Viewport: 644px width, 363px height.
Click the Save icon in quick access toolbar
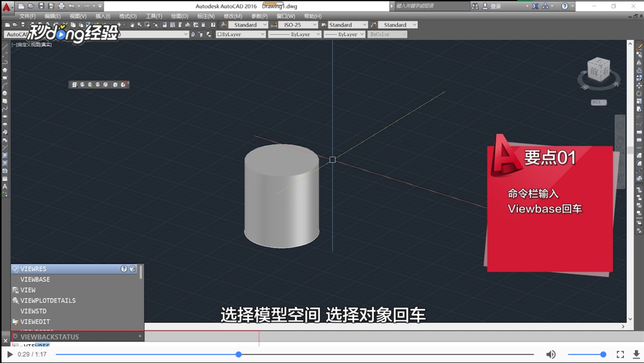point(41,6)
